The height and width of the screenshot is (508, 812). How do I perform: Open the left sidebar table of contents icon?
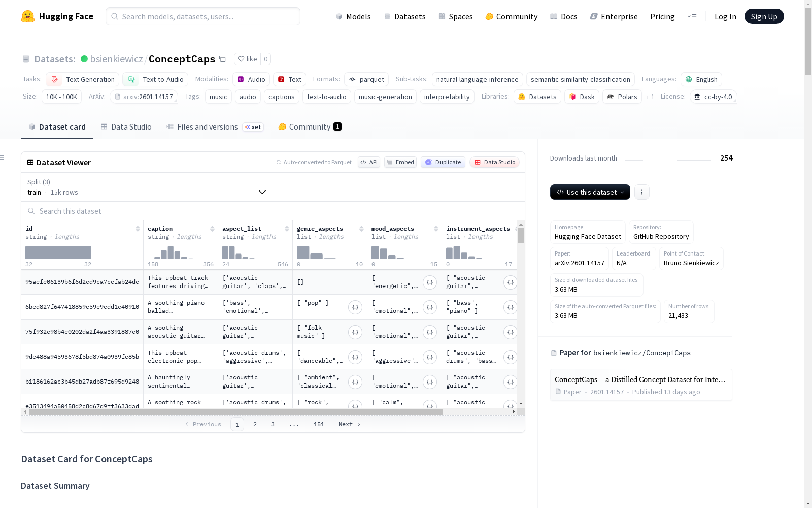[3, 157]
